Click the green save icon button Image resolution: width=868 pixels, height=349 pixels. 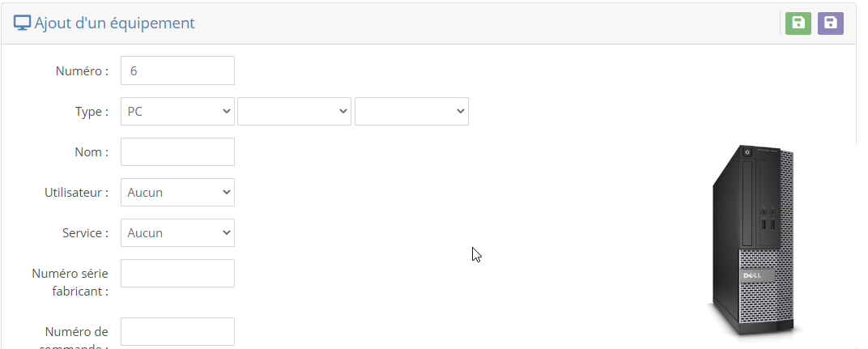pos(798,23)
